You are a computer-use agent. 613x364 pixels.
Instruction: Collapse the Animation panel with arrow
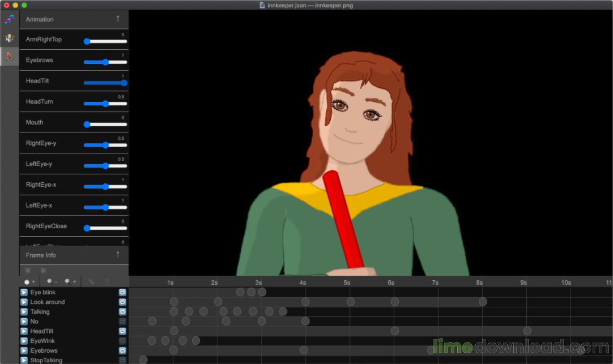118,19
